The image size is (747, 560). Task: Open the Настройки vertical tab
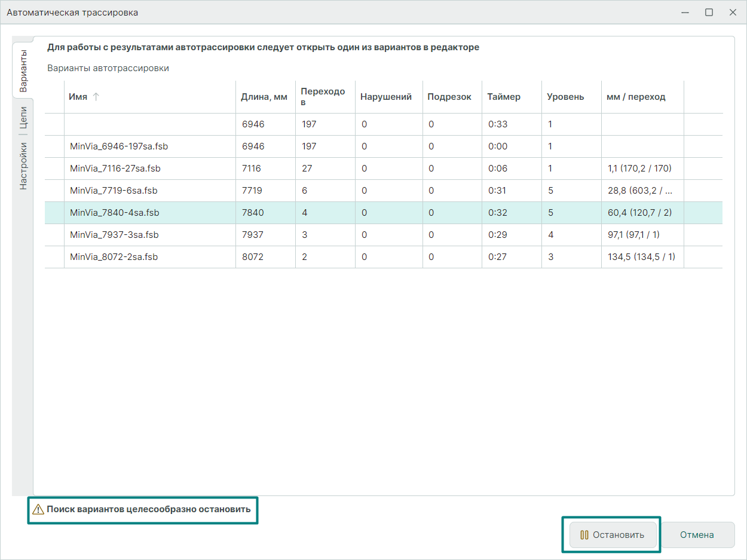pos(23,166)
